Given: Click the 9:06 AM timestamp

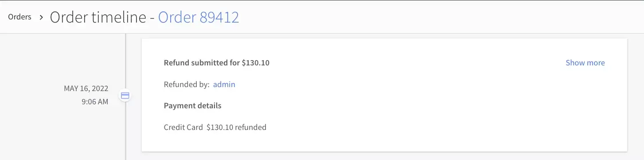Looking at the screenshot, I should [94, 102].
